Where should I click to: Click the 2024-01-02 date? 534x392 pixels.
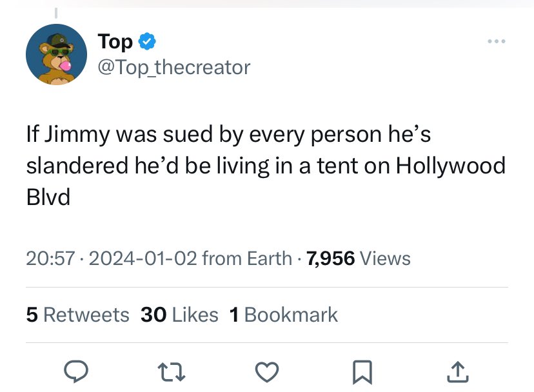pos(143,258)
